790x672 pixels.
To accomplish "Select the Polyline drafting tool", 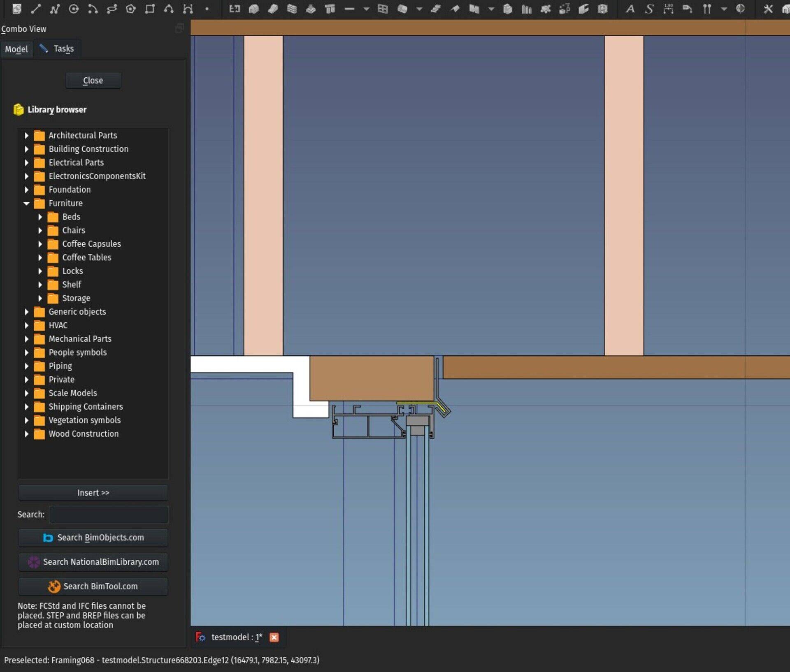I will [54, 9].
